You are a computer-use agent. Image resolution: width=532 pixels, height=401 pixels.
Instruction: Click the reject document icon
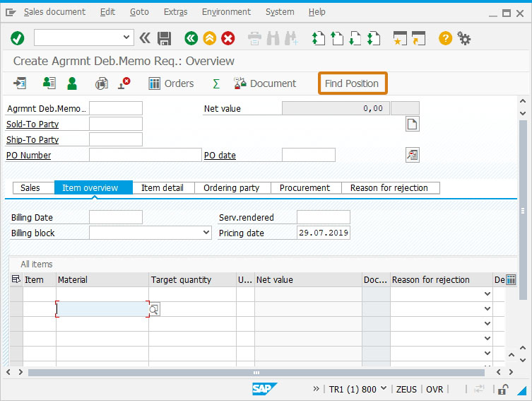click(x=124, y=83)
